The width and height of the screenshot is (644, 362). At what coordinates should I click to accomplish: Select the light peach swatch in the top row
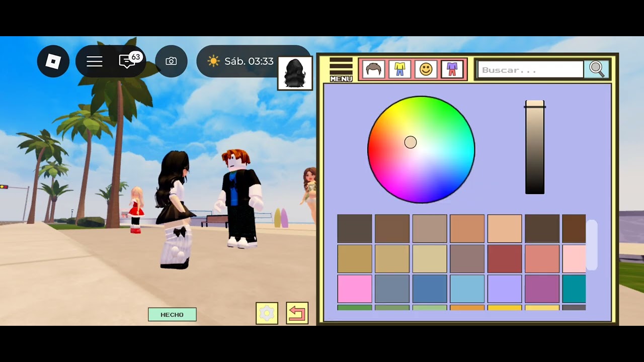click(x=505, y=229)
